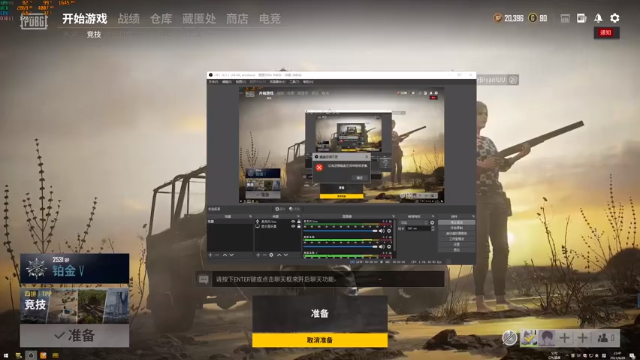Remove scene with minus in OBS scenes panel
This screenshot has height=360, width=640.
[x=217, y=255]
